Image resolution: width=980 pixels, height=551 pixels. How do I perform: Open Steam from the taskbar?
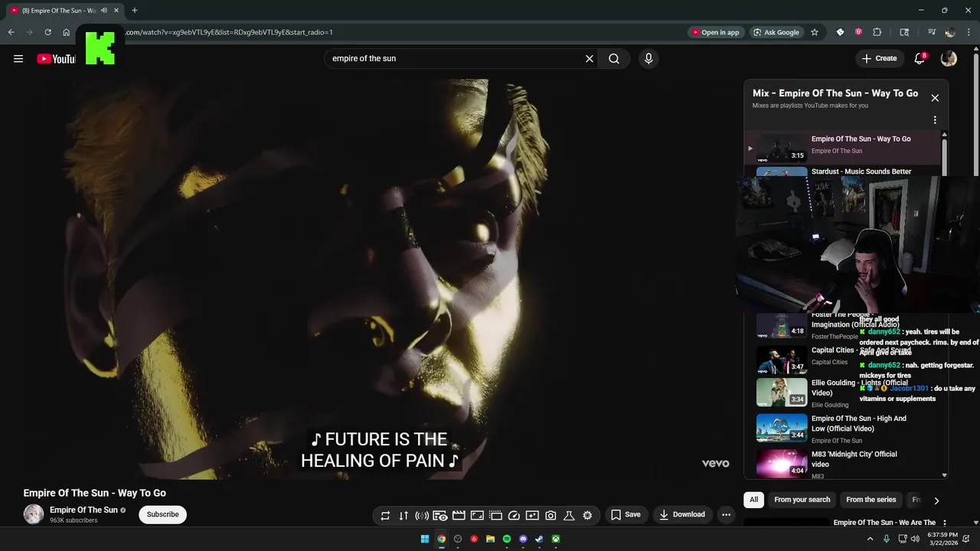click(539, 539)
